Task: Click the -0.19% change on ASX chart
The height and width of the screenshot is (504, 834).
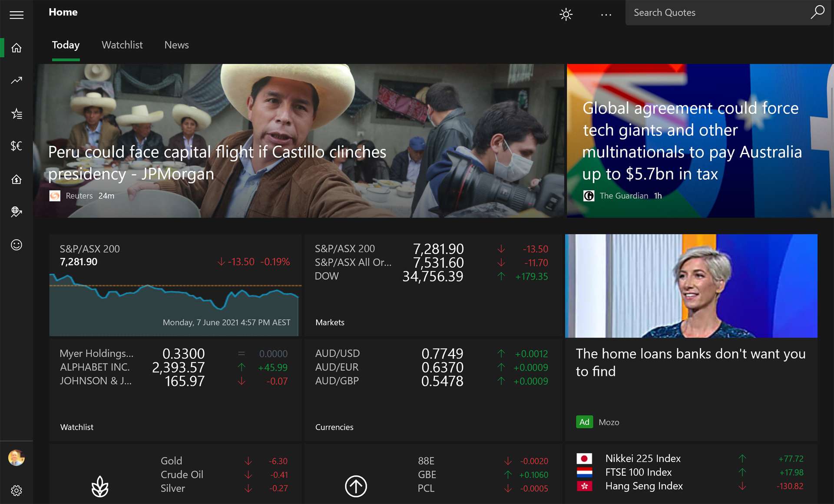Action: click(x=275, y=262)
